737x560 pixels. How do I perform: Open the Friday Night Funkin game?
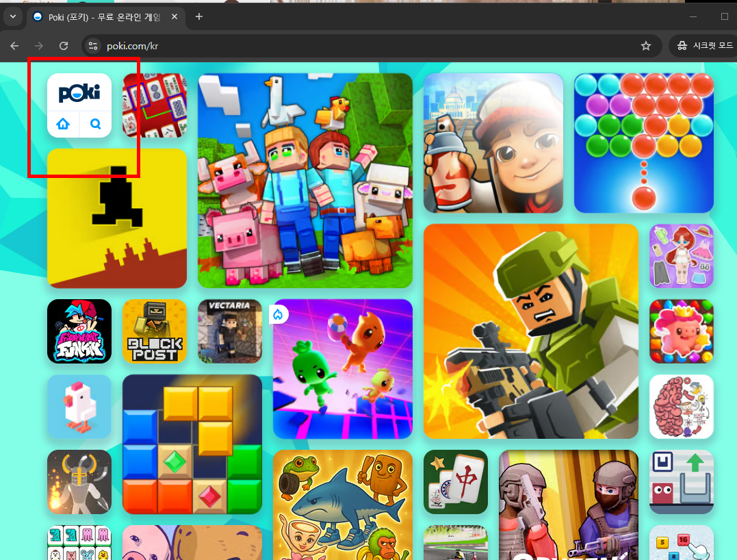tap(79, 331)
